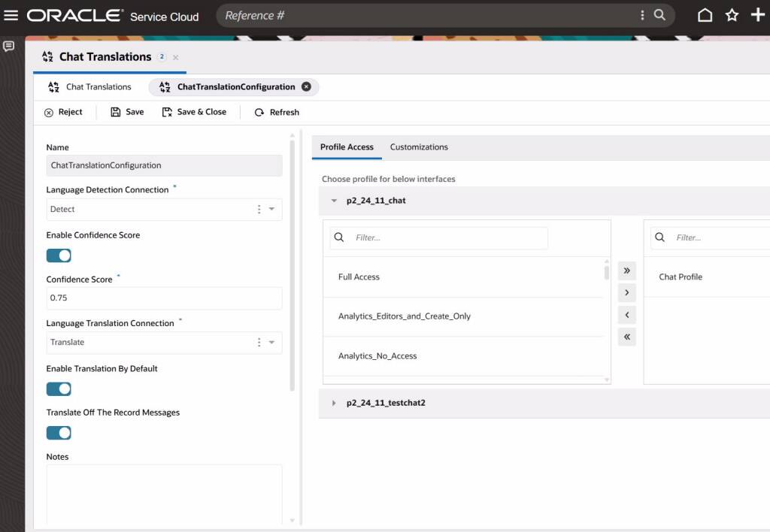Open the hamburger navigation menu

tap(11, 15)
